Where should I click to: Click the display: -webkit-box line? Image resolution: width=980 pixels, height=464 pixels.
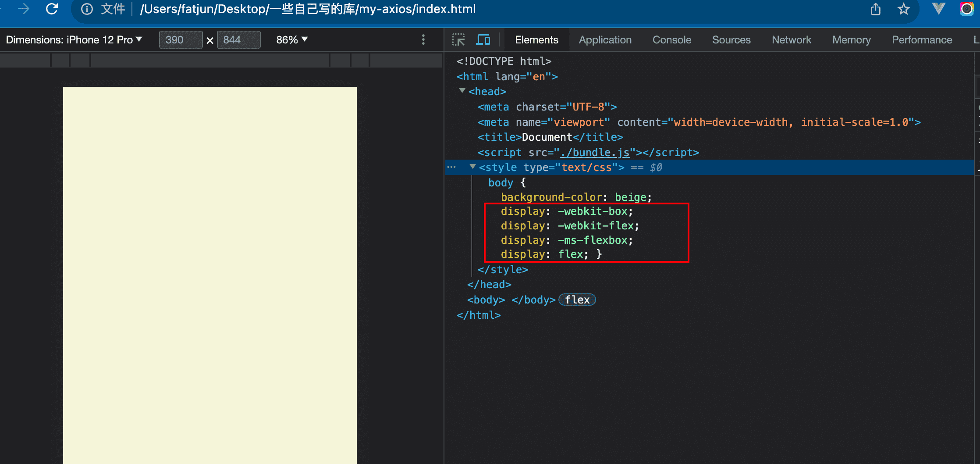(x=567, y=211)
